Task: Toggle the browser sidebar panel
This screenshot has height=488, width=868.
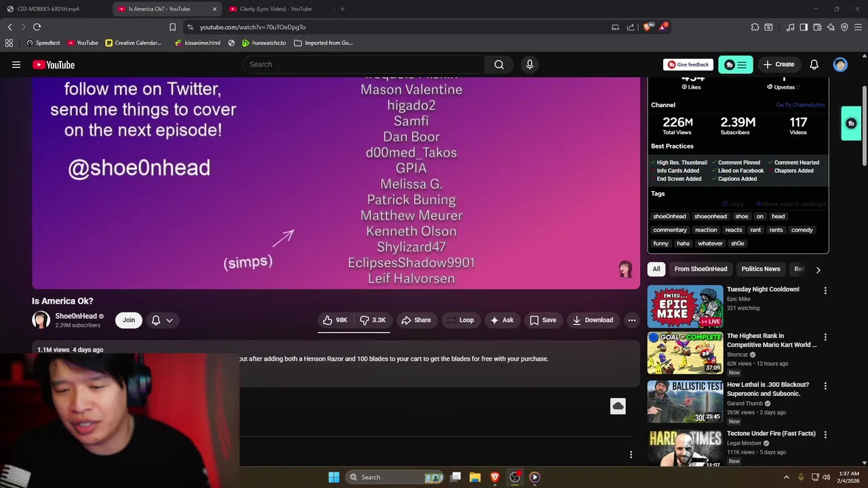Action: [x=804, y=27]
